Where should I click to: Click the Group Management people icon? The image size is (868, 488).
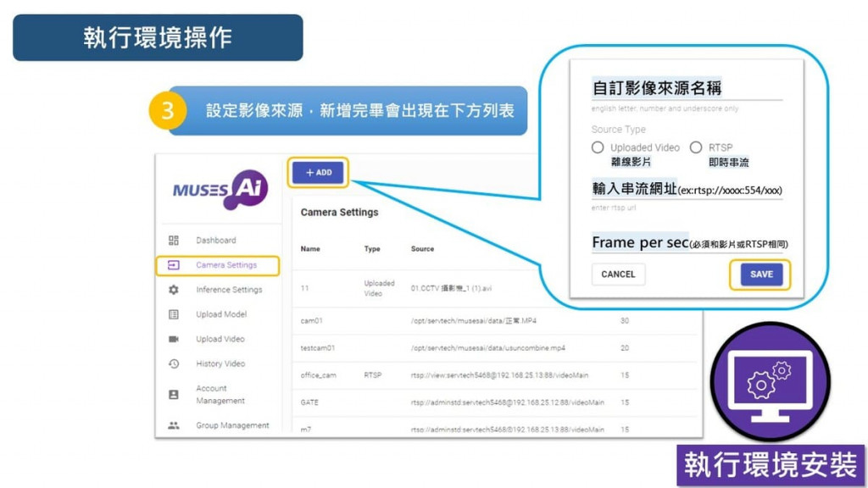coord(173,425)
